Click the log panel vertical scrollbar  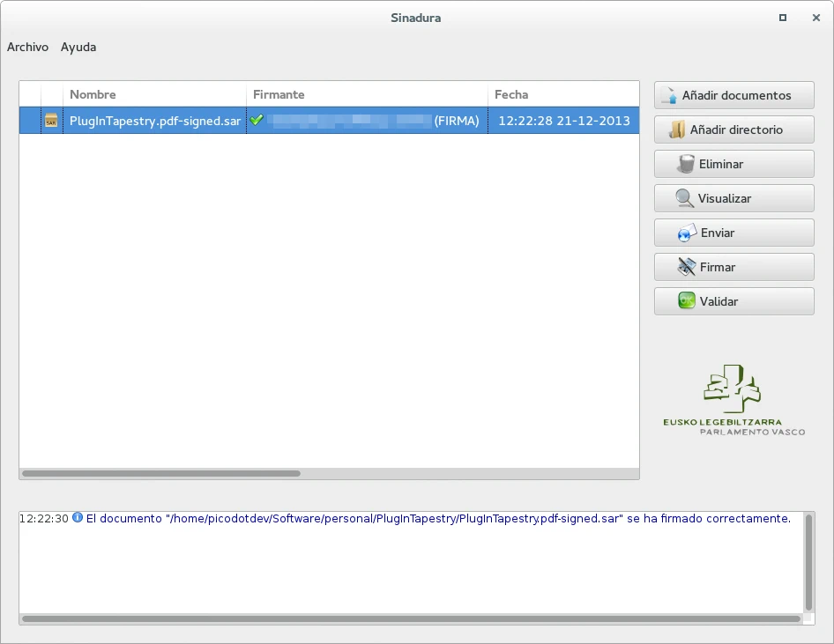[809, 561]
